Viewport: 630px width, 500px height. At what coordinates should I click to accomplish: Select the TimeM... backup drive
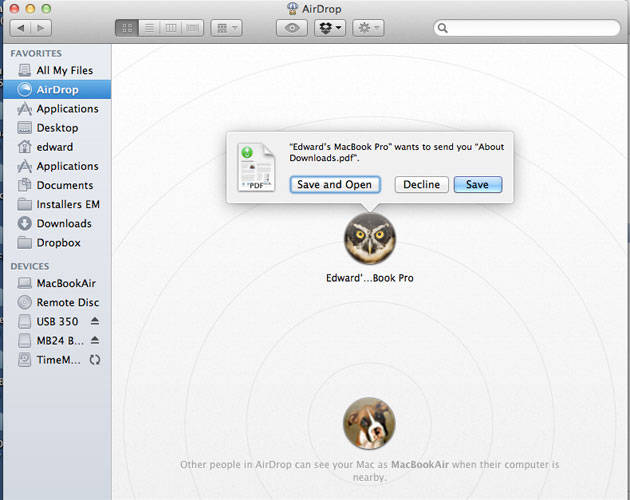tap(57, 360)
